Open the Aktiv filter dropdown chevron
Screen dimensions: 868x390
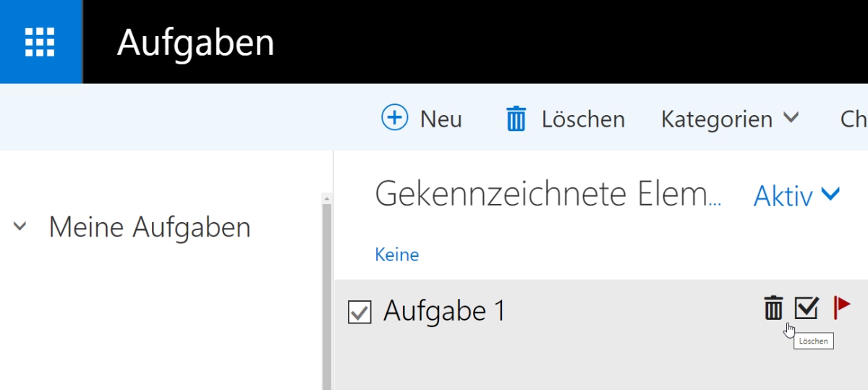831,194
